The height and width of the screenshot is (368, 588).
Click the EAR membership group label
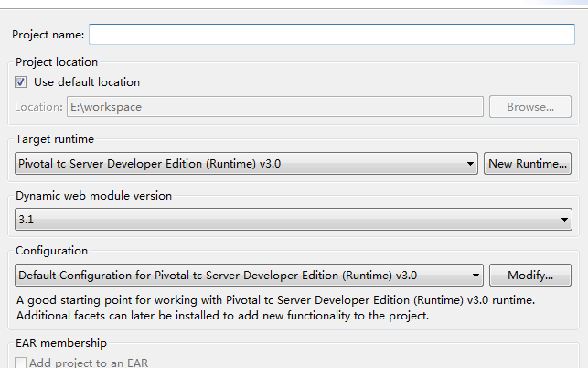(61, 343)
